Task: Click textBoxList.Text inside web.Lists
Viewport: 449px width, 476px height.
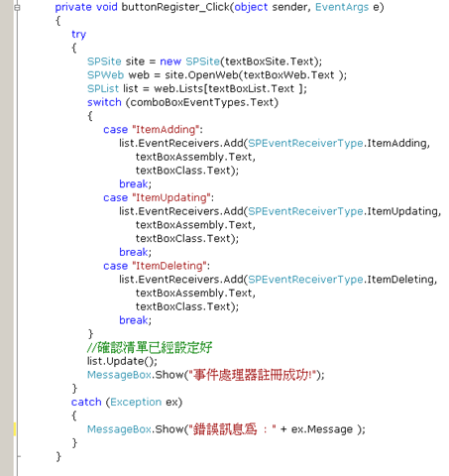Action: point(252,88)
